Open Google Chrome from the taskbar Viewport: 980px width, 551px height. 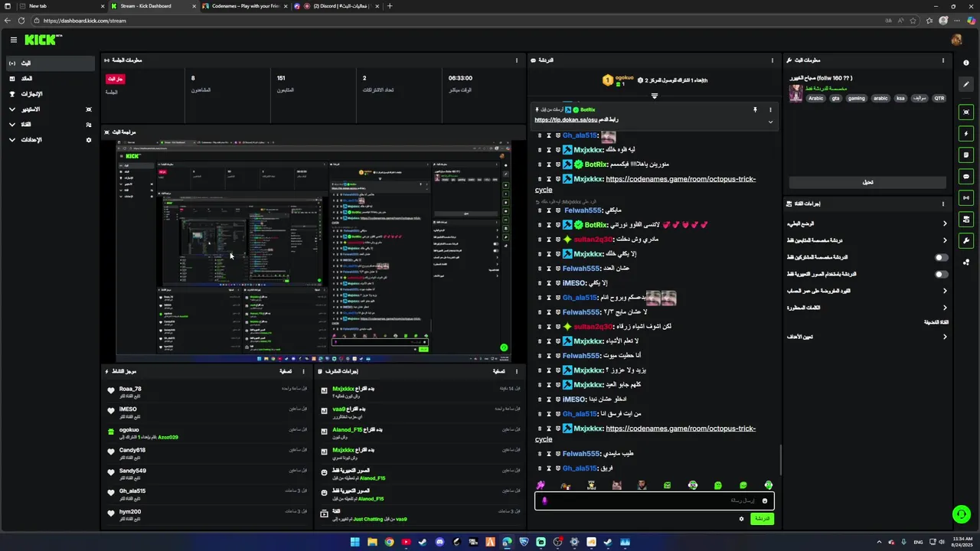point(389,543)
